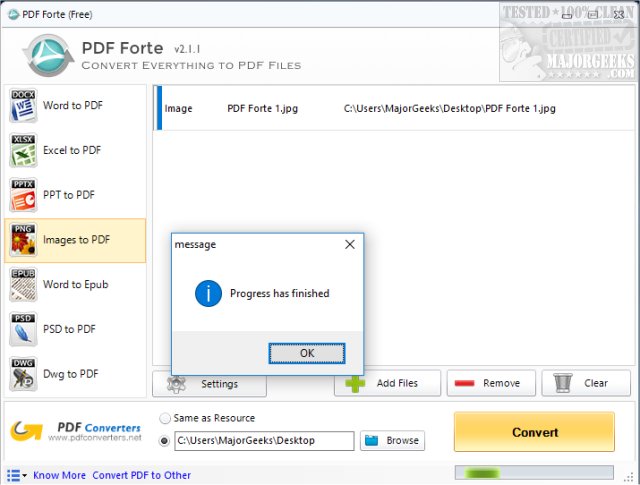Image resolution: width=640 pixels, height=485 pixels.
Task: Click the output path input field
Action: click(264, 441)
